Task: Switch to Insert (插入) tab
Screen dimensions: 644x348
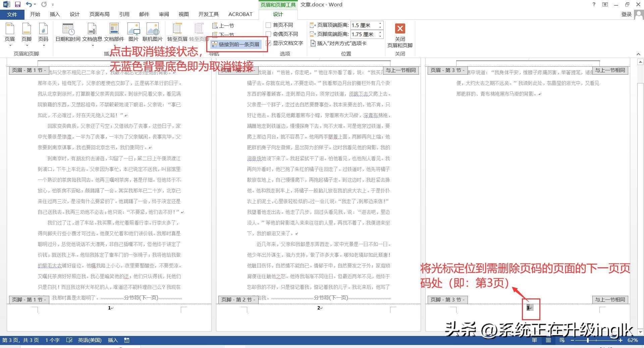Action: [55, 14]
